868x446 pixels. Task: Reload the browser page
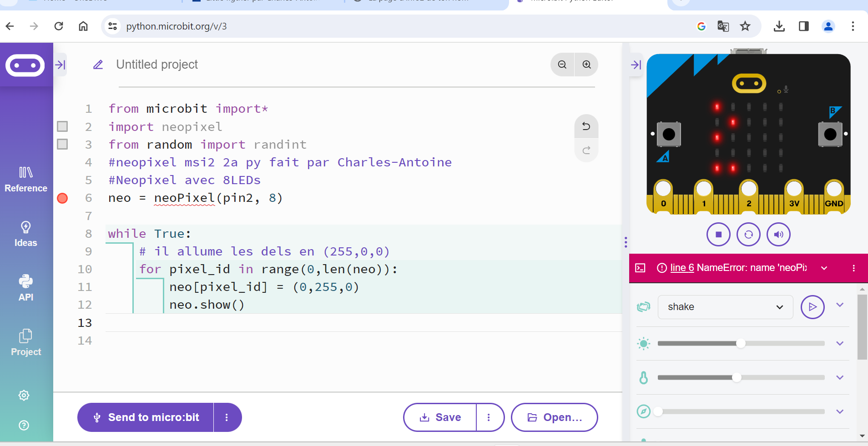click(59, 26)
